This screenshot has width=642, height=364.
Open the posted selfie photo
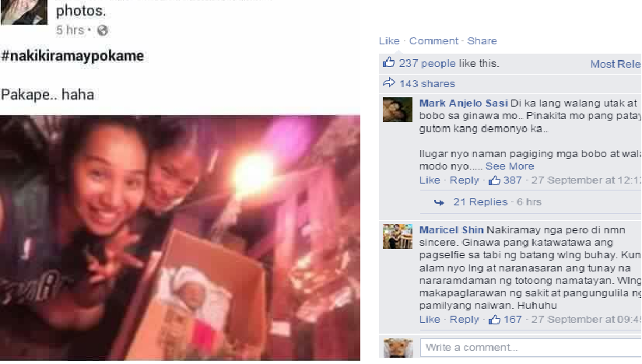pos(181,238)
